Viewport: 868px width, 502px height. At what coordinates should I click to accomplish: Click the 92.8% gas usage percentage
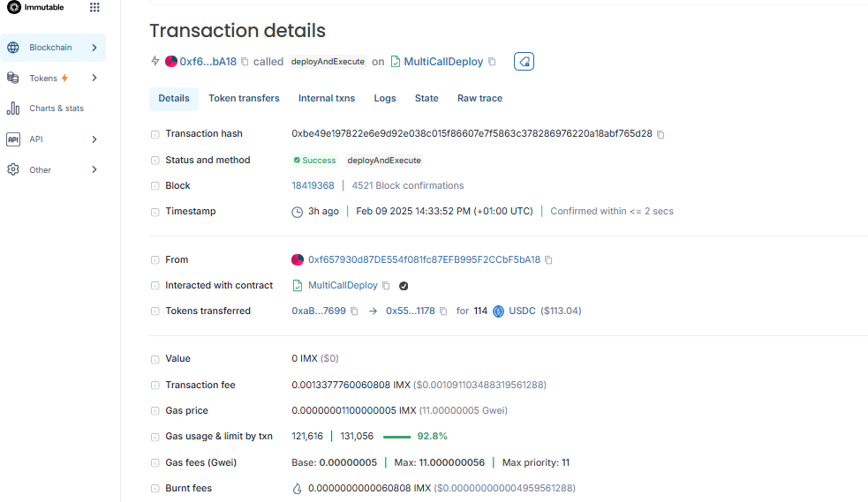(x=433, y=436)
